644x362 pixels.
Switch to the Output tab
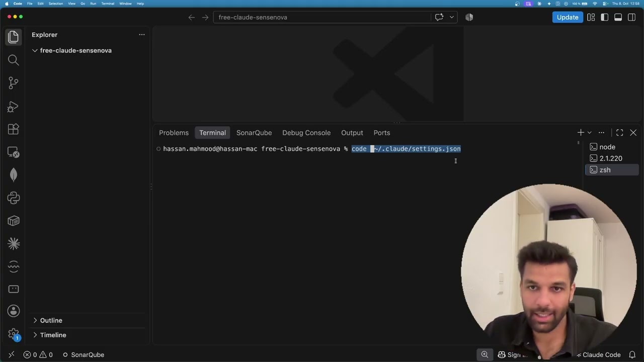click(x=352, y=133)
